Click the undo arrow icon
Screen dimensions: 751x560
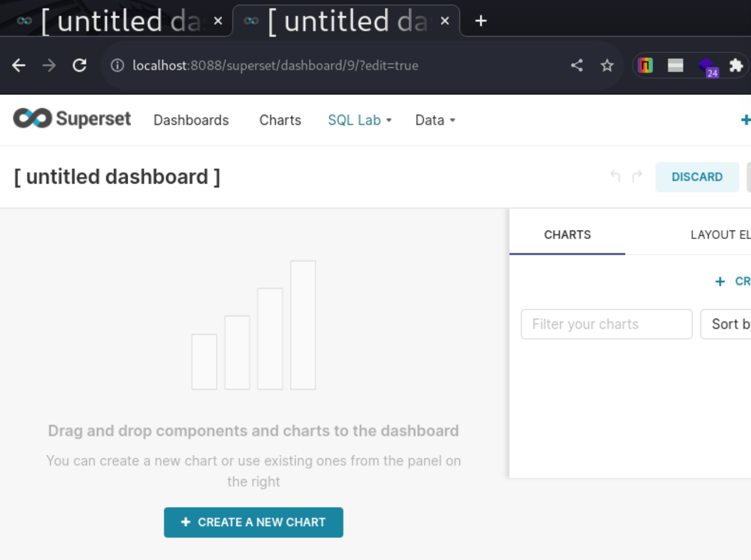615,176
